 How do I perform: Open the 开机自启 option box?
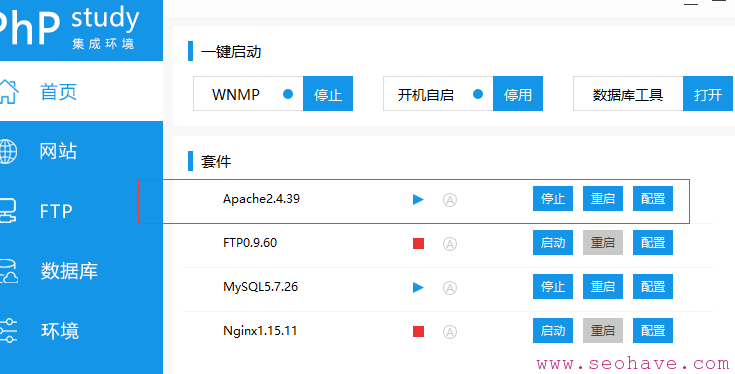[438, 94]
